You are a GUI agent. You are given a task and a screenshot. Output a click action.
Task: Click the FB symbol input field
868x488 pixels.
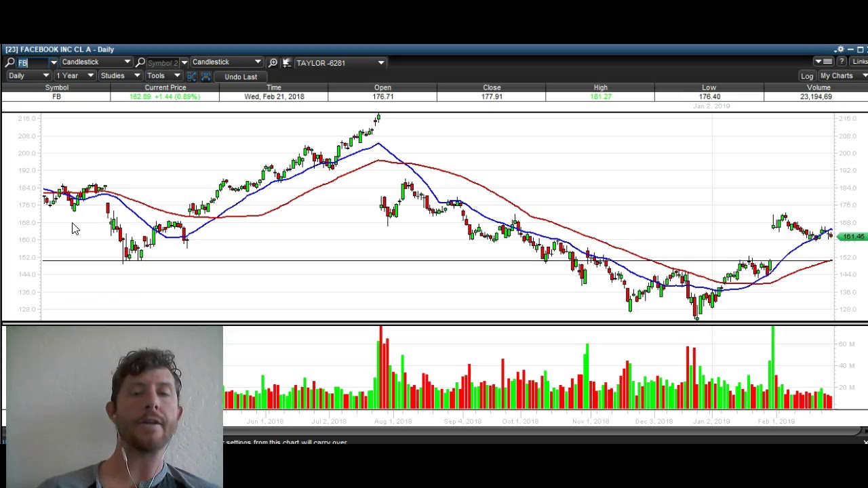tap(33, 62)
